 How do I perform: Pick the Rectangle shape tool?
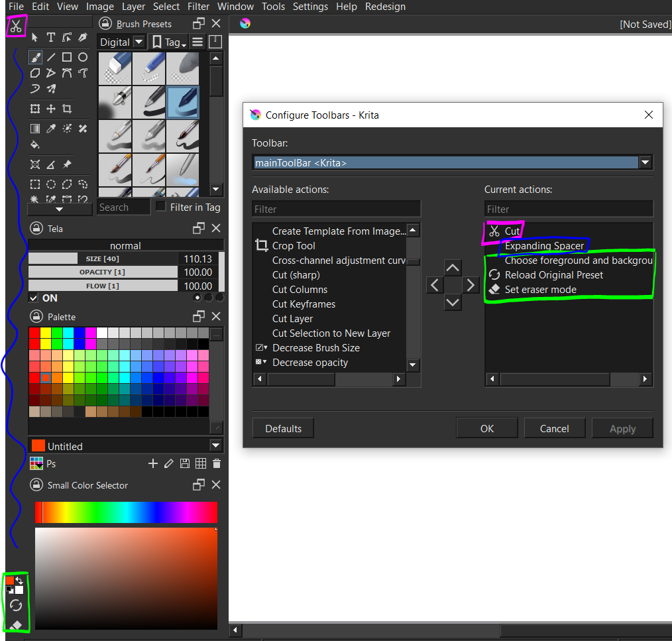pyautogui.click(x=67, y=58)
